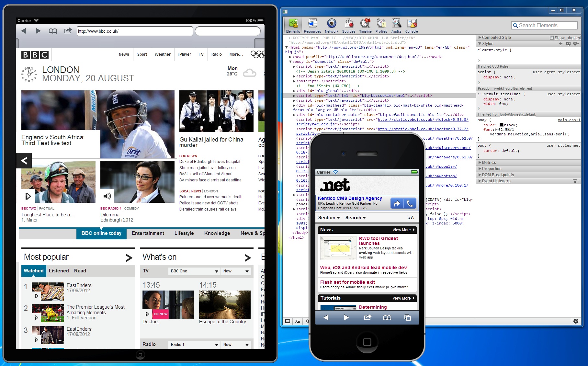This screenshot has width=588, height=366.
Task: Open the Radio 1 station dropdown
Action: point(194,345)
